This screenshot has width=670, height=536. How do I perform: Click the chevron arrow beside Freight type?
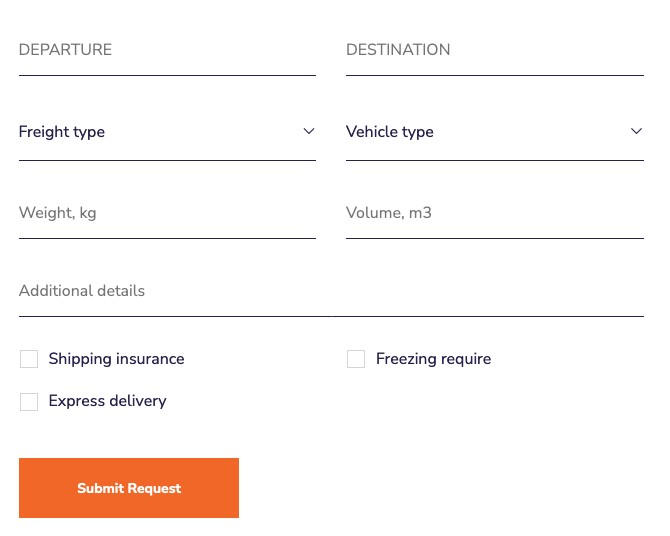pos(309,131)
